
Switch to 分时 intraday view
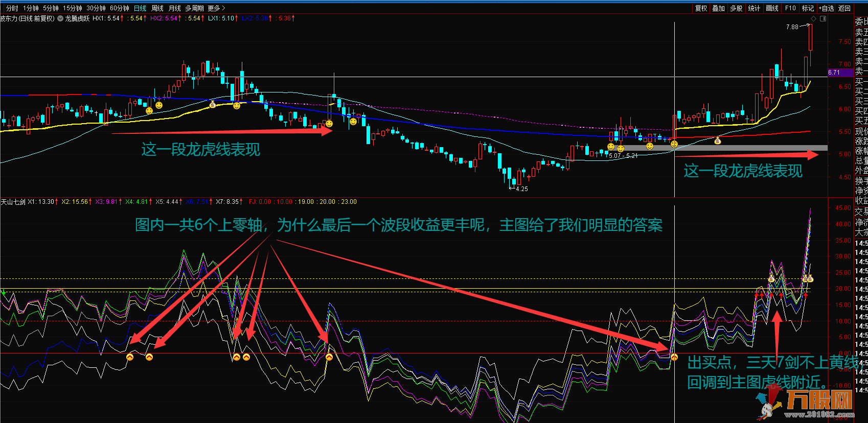(x=12, y=8)
